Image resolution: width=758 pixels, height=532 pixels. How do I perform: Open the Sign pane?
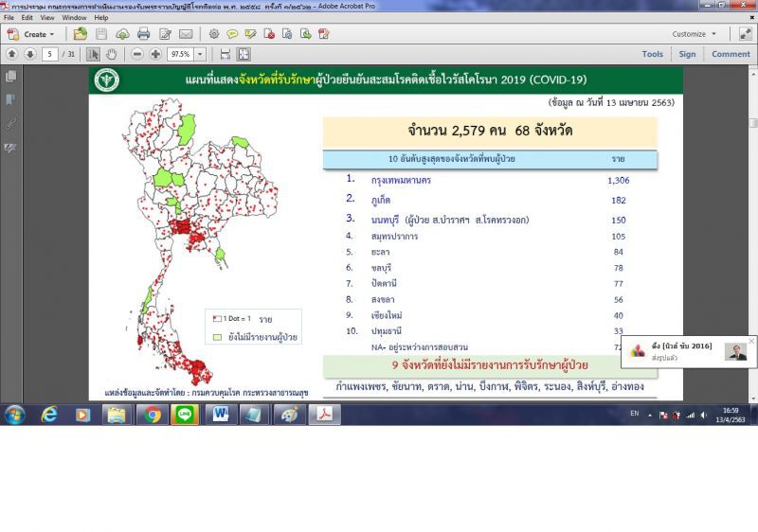pos(687,54)
